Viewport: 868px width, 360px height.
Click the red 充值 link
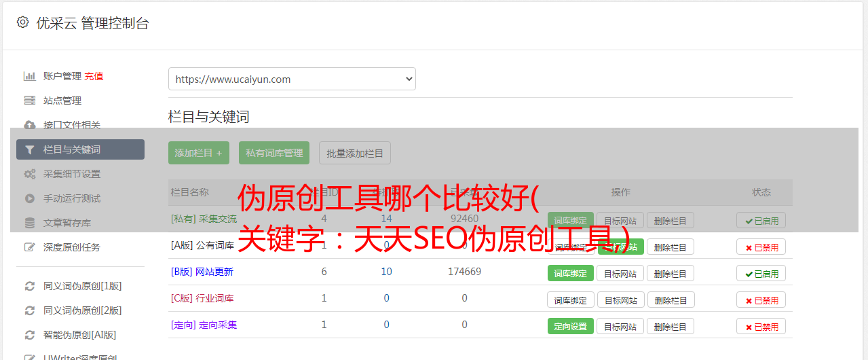coord(94,76)
